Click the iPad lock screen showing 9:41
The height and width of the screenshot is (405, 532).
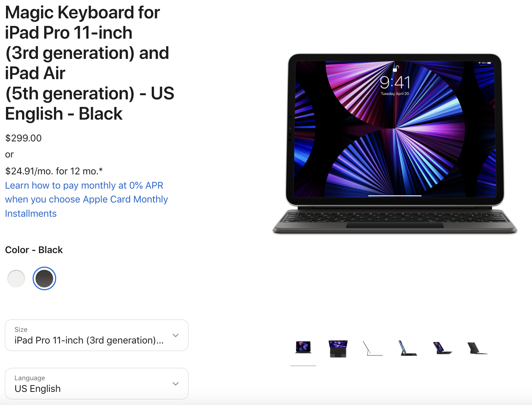pos(395,129)
